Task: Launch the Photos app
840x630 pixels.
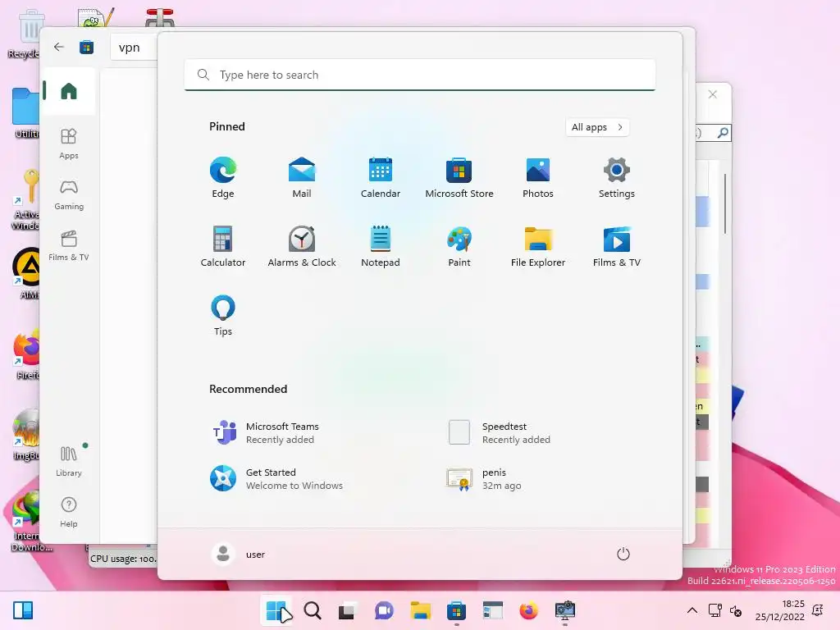Action: (x=538, y=178)
